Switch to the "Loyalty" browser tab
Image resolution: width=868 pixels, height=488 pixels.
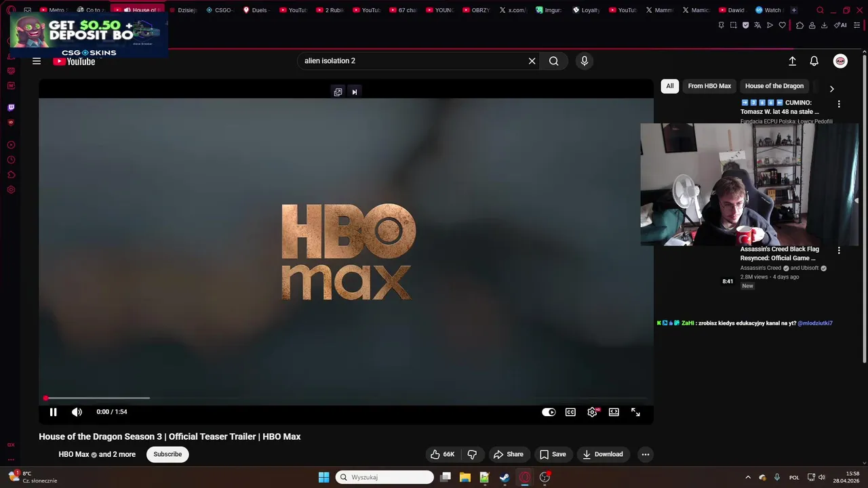click(586, 10)
